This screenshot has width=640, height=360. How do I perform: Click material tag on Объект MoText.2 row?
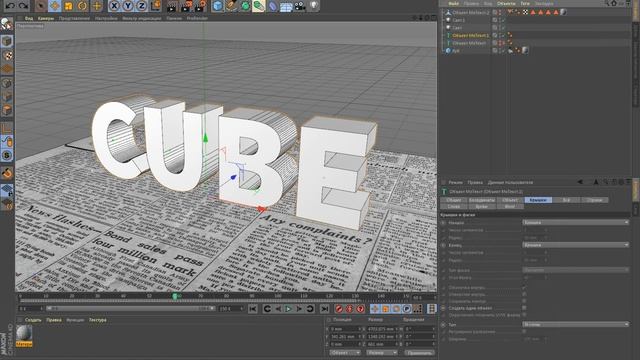point(563,12)
